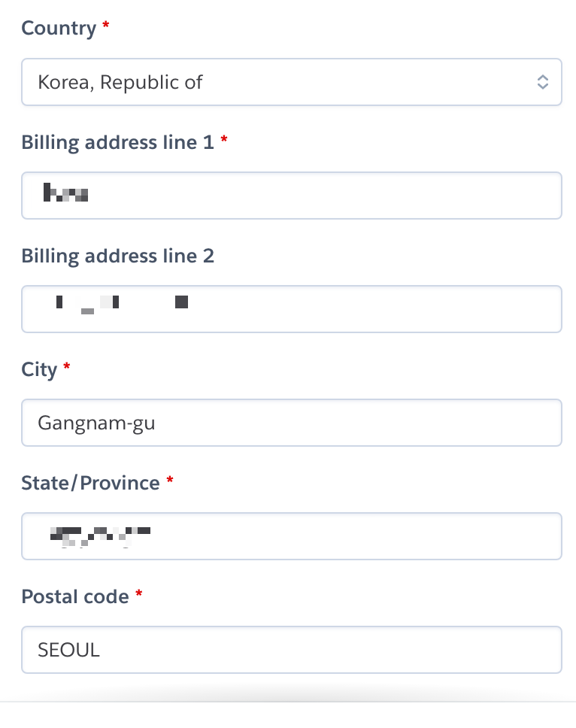Click the 'Korea, Republic of' selected value
576x728 pixels.
click(120, 82)
